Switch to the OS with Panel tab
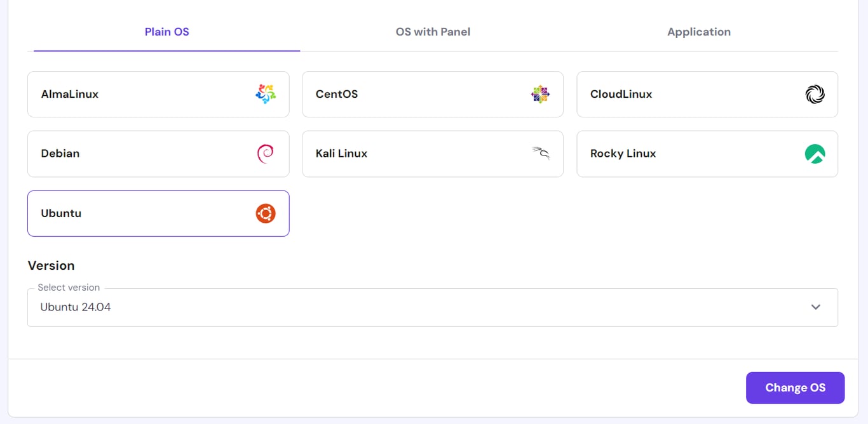Screen dimensions: 868x424 point(433,32)
